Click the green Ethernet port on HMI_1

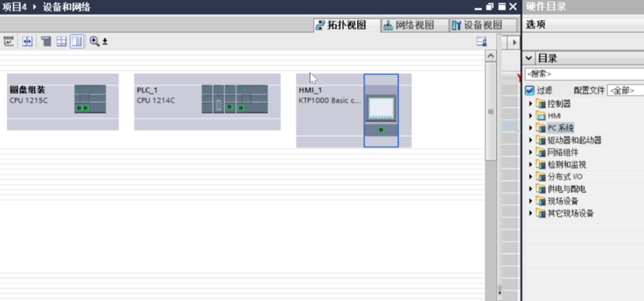pyautogui.click(x=381, y=130)
